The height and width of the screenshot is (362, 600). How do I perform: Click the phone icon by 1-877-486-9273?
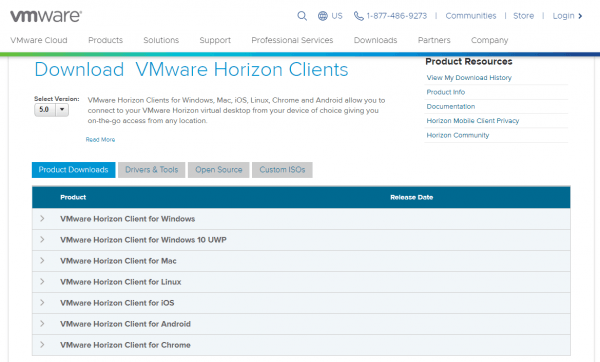[x=359, y=16]
